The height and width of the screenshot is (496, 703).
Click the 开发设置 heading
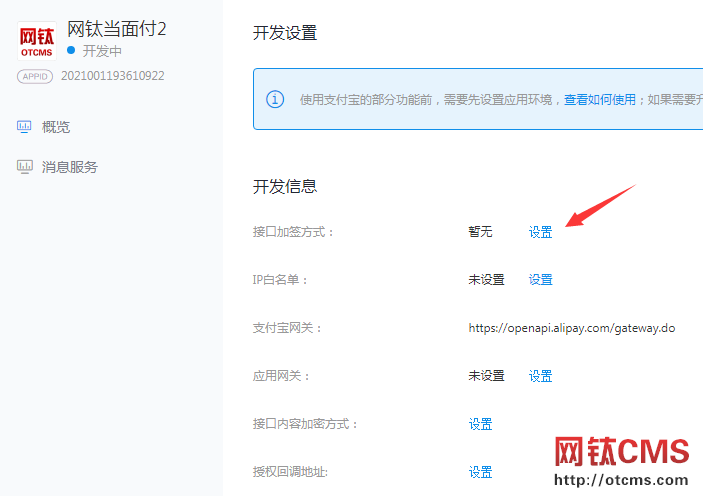pyautogui.click(x=285, y=33)
